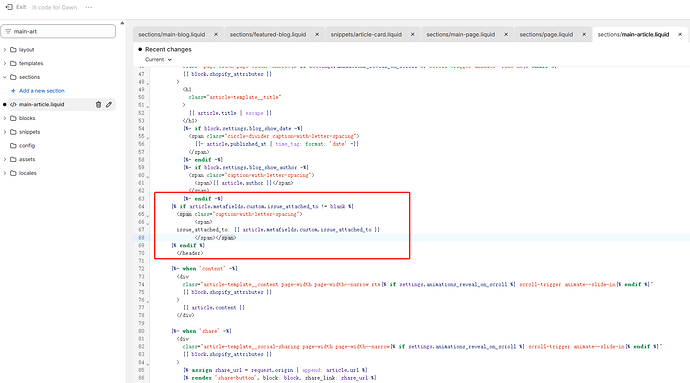Rename main-article.liquid with the pencil icon
Viewport: 690px width, 383px height.
pyautogui.click(x=109, y=104)
